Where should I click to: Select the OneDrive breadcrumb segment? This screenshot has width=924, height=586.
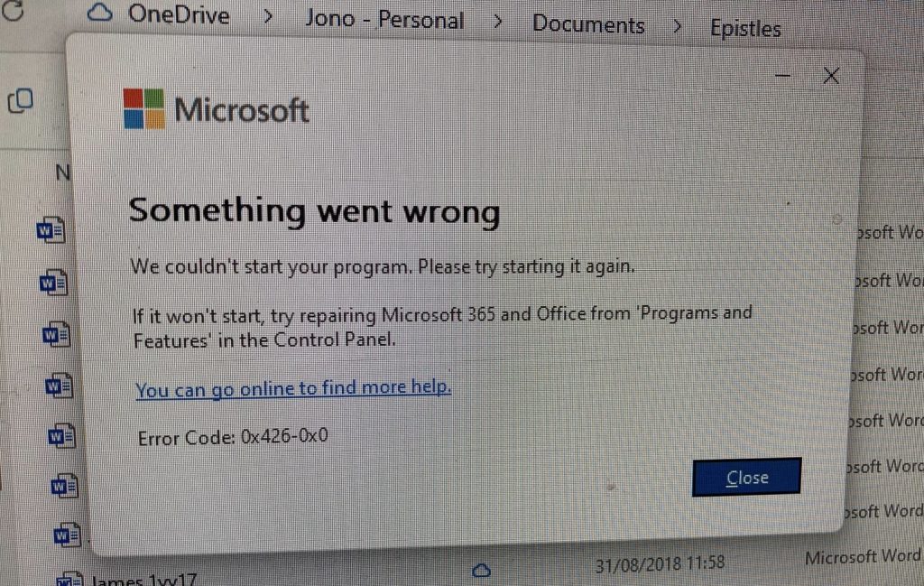(179, 14)
